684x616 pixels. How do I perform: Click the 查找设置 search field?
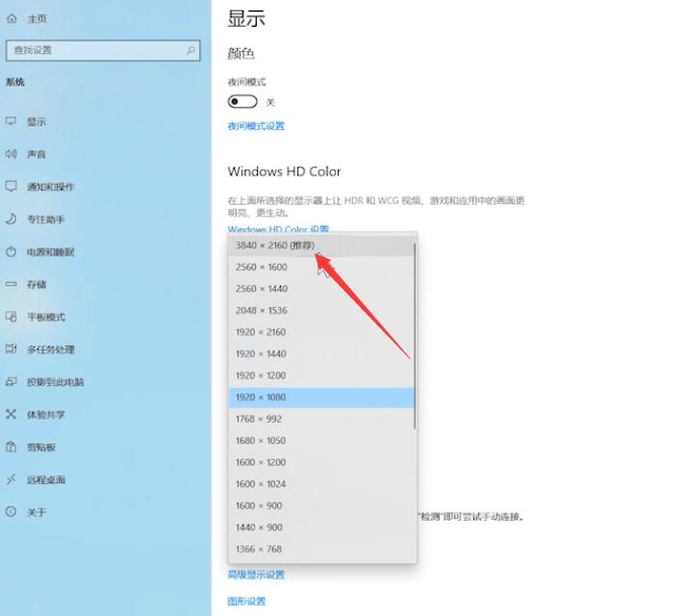tap(103, 50)
